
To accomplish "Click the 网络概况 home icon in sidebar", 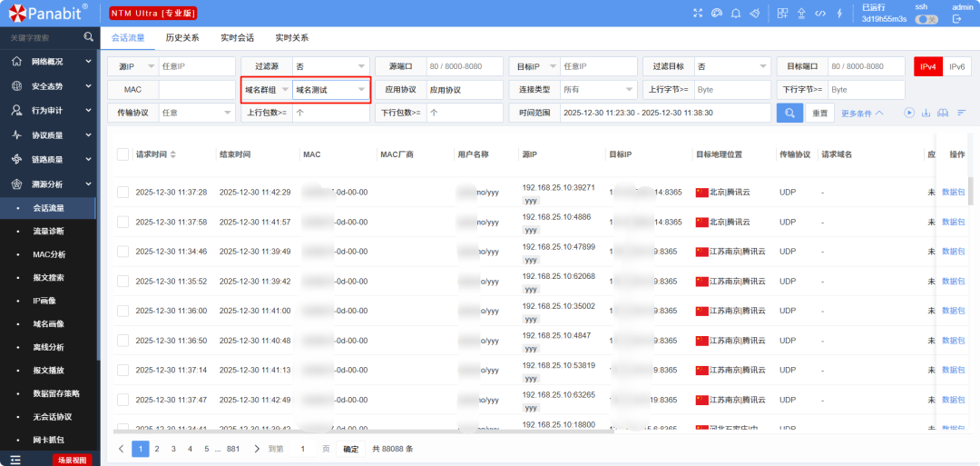I will (x=17, y=61).
